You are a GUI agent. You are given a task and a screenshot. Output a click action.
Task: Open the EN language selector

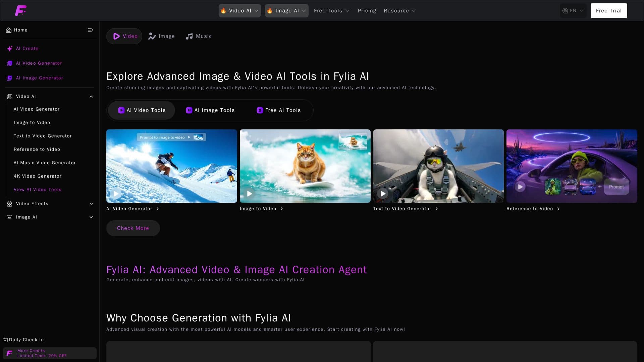573,11
